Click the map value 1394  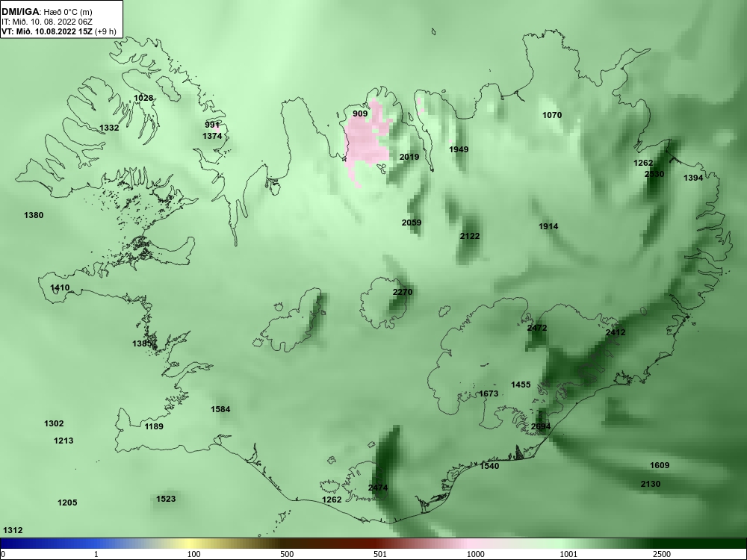tap(693, 178)
